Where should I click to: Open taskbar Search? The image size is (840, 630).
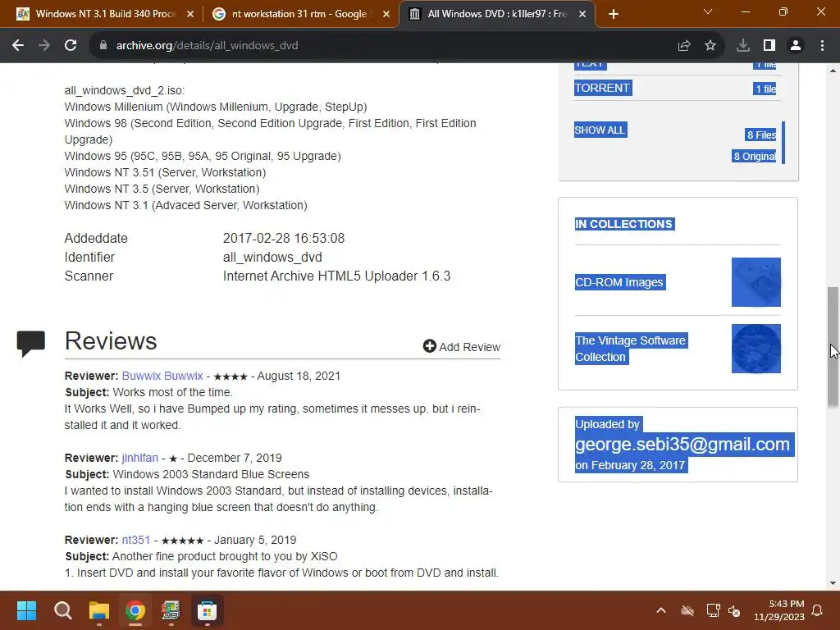click(x=62, y=610)
